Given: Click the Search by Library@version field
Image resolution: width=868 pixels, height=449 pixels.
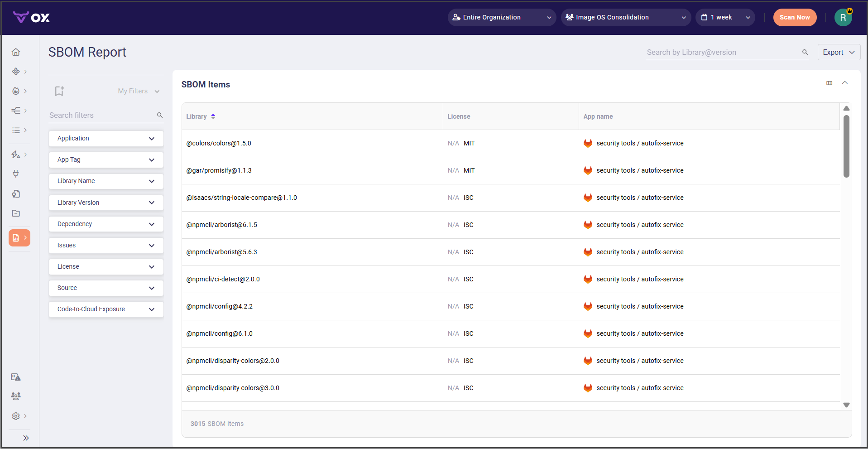Looking at the screenshot, I should point(723,53).
